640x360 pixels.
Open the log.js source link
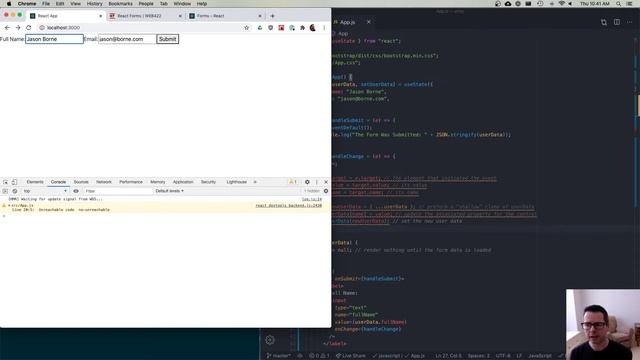pyautogui.click(x=312, y=199)
